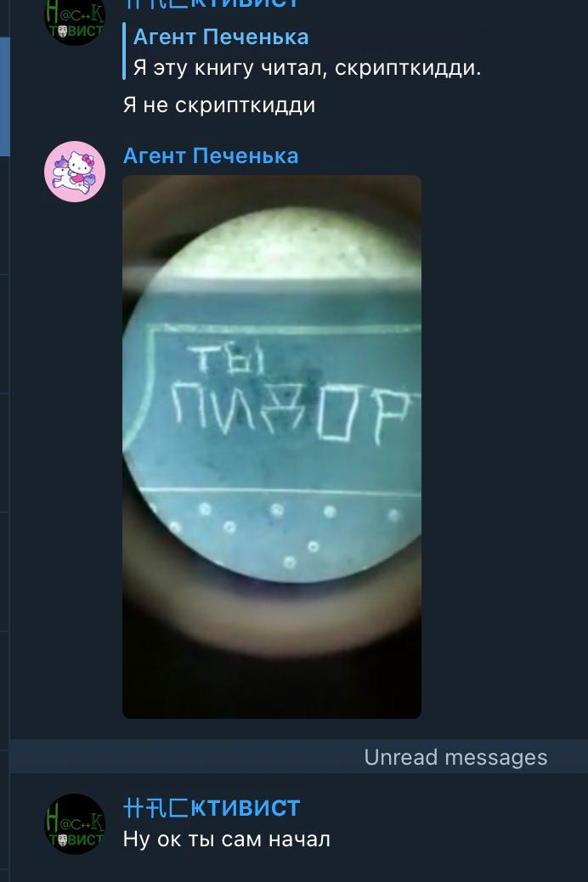
Task: Click the Агент Печенька name inside the quoted reply
Action: 221,37
